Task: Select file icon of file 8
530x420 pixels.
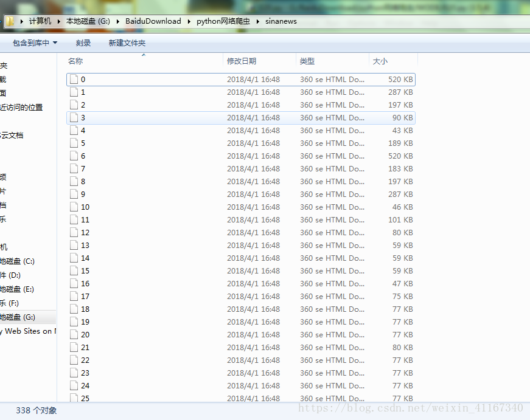Action: pos(74,182)
